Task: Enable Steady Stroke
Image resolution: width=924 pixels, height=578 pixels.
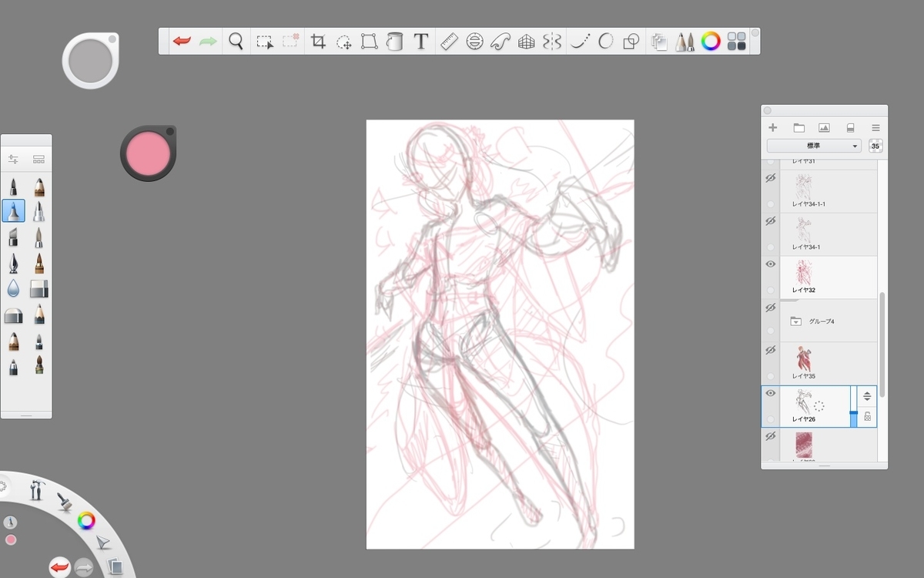Action: pyautogui.click(x=580, y=42)
